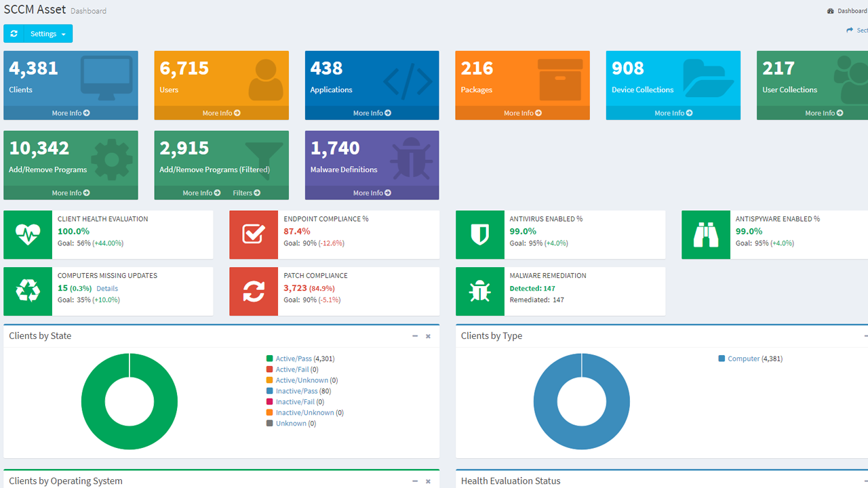The image size is (868, 488).
Task: Click the Endpoint Compliance checkmark icon
Action: (254, 235)
